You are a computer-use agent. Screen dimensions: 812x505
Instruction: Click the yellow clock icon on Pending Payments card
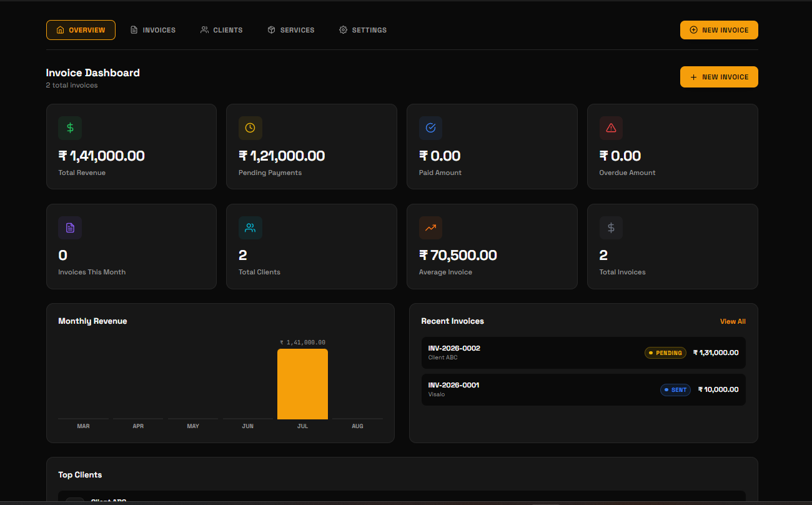pyautogui.click(x=250, y=127)
